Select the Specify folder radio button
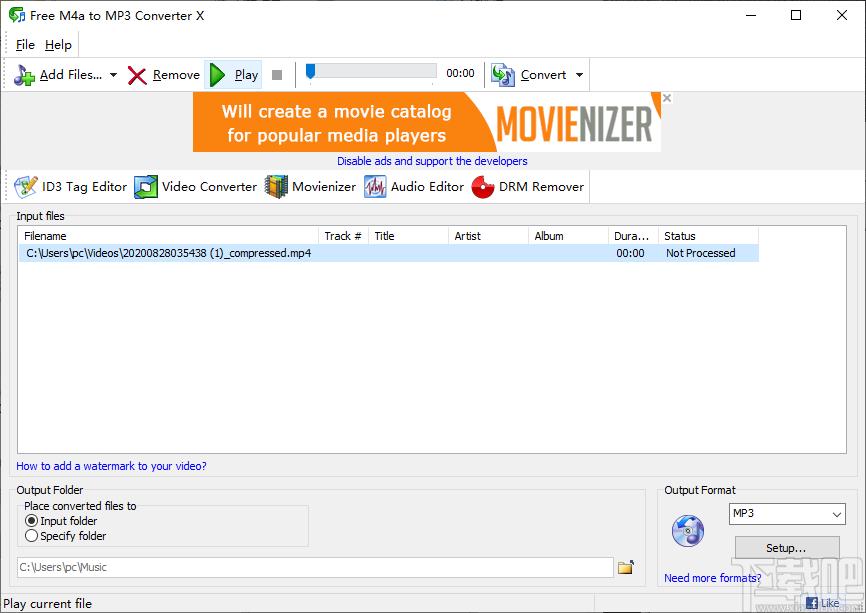The width and height of the screenshot is (866, 613). [x=31, y=536]
